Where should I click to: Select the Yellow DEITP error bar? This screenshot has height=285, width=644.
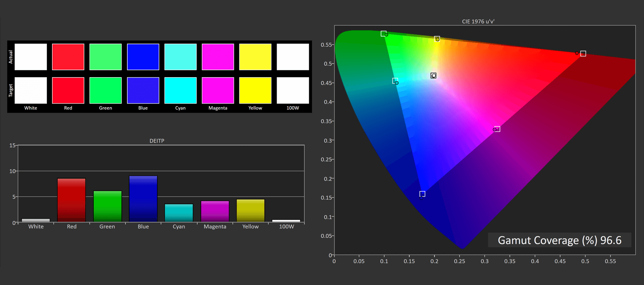tap(251, 211)
